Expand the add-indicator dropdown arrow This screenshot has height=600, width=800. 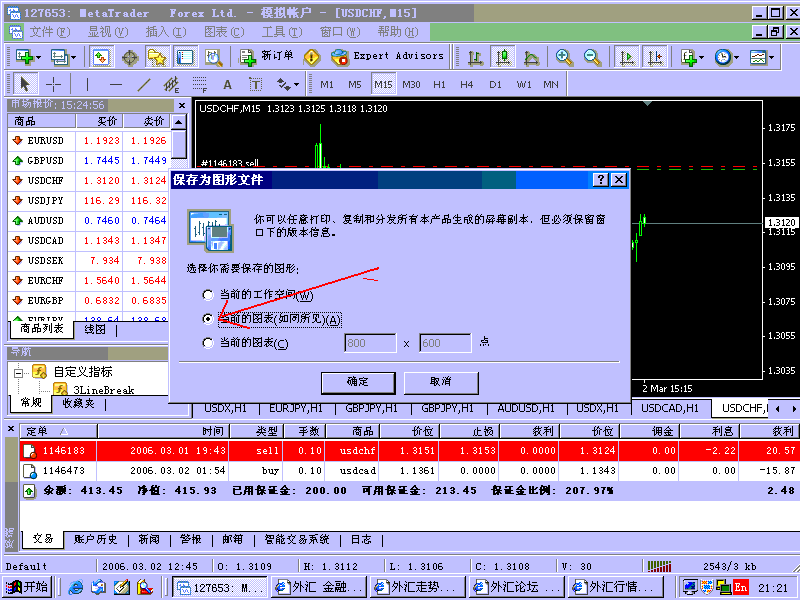pyautogui.click(x=700, y=57)
